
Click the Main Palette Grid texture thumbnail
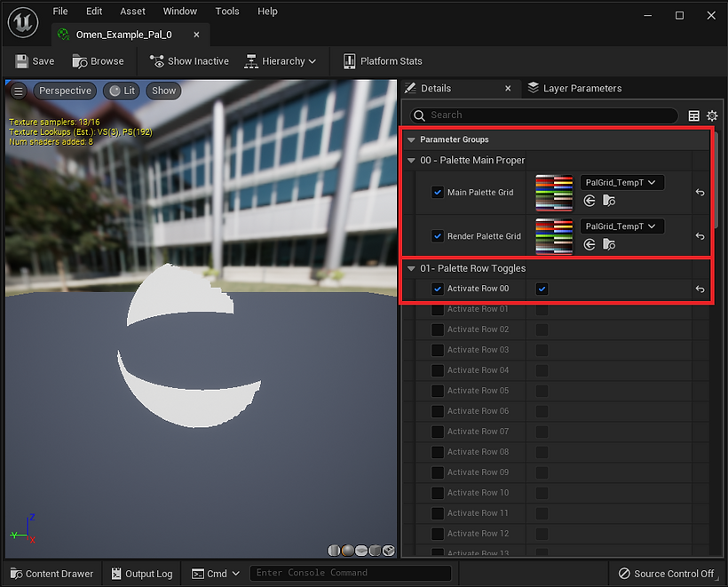554,193
